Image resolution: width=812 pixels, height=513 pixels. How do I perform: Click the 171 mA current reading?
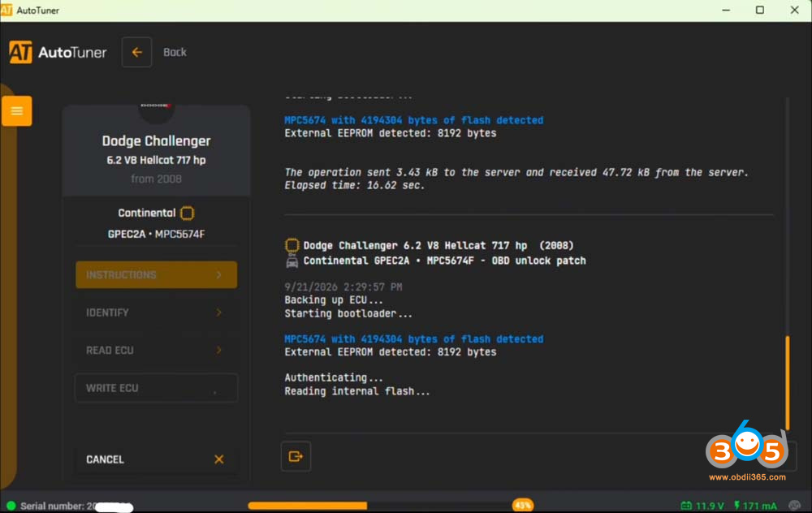click(760, 506)
